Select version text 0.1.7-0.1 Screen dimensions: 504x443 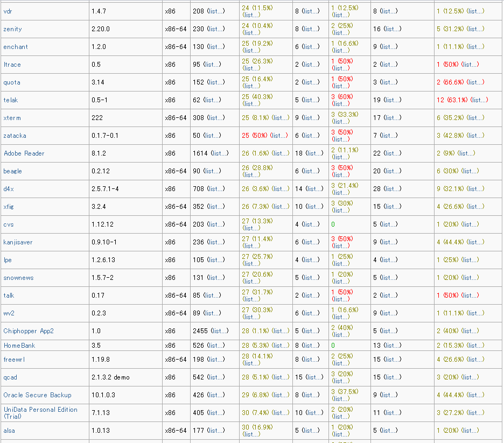105,136
